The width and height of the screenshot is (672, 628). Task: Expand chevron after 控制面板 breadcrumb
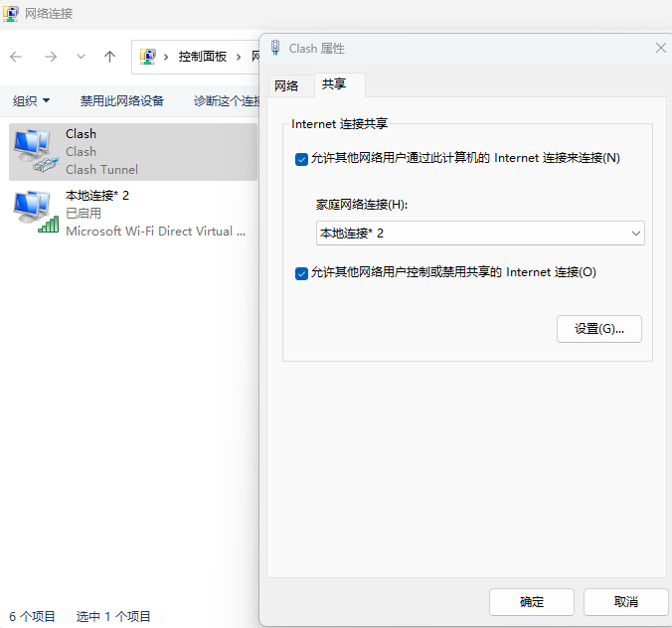tap(239, 57)
